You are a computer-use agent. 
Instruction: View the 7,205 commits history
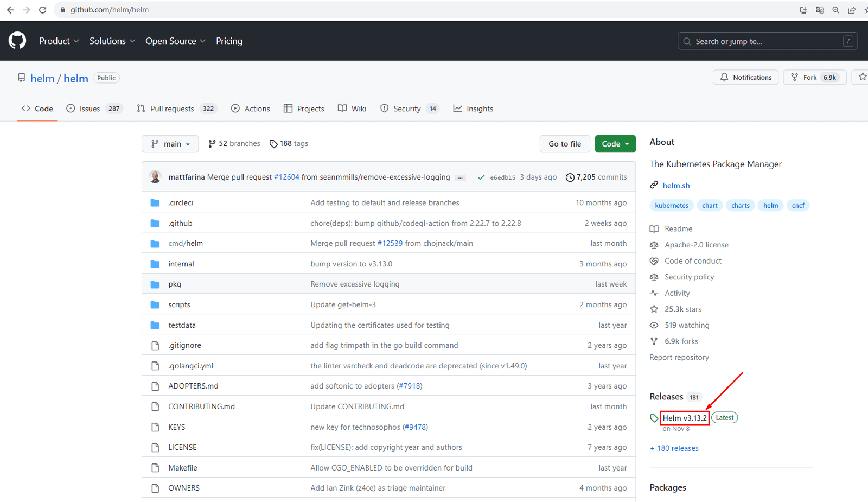(596, 177)
